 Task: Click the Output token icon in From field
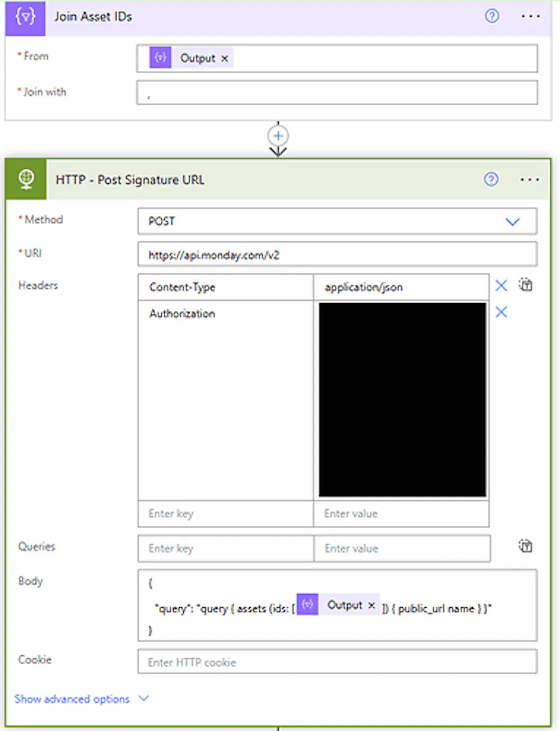click(160, 58)
